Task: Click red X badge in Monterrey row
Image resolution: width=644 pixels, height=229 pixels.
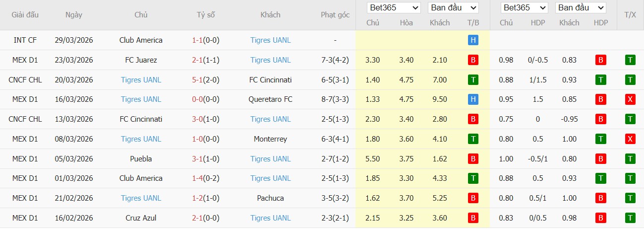Action: pos(630,139)
